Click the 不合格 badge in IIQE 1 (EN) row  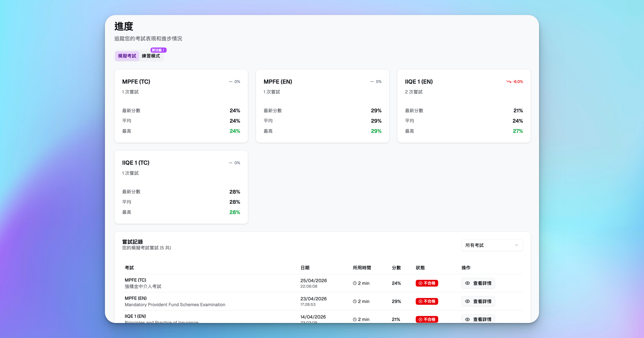coord(427,319)
